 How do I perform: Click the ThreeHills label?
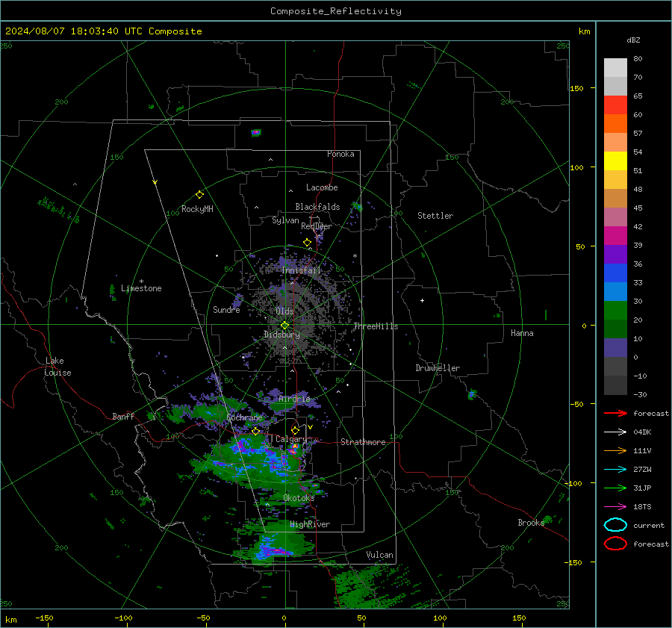tap(376, 326)
